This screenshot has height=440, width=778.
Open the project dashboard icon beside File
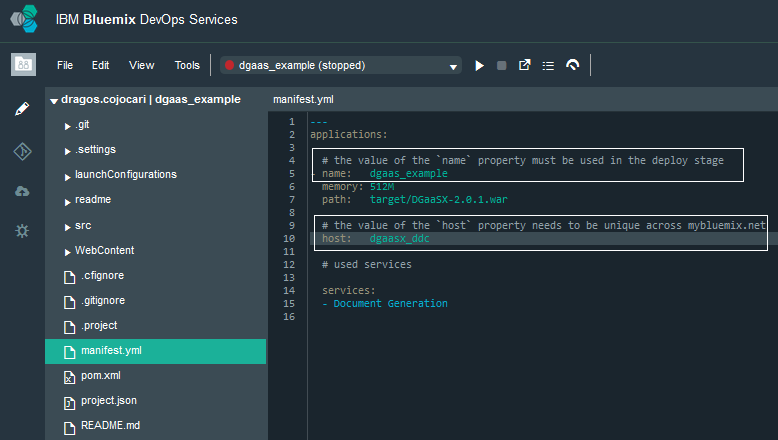[x=23, y=64]
